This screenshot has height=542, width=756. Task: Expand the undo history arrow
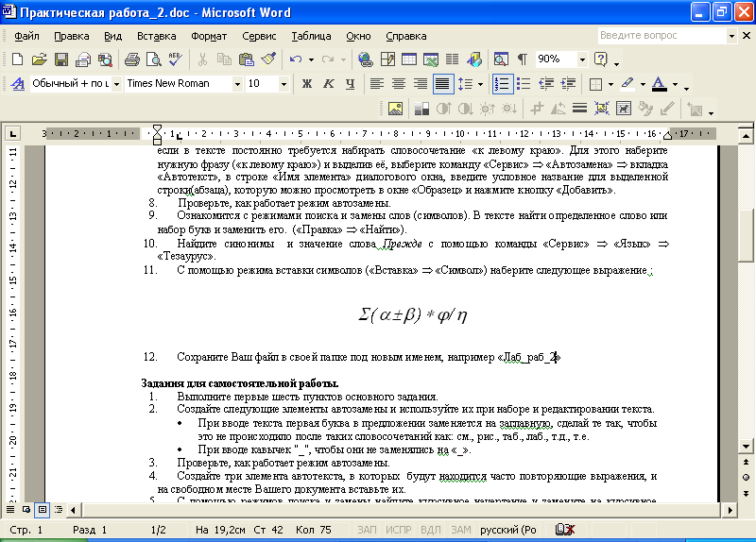tap(311, 59)
